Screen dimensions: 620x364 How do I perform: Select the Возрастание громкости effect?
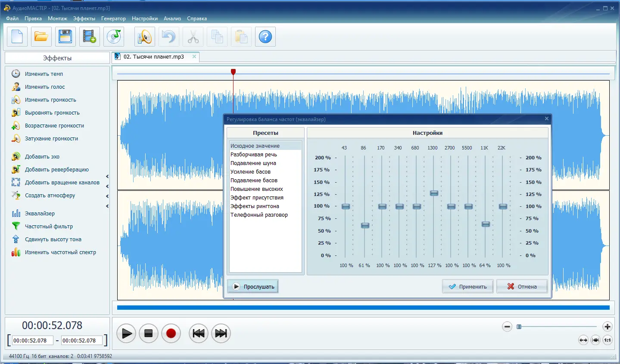coord(54,126)
